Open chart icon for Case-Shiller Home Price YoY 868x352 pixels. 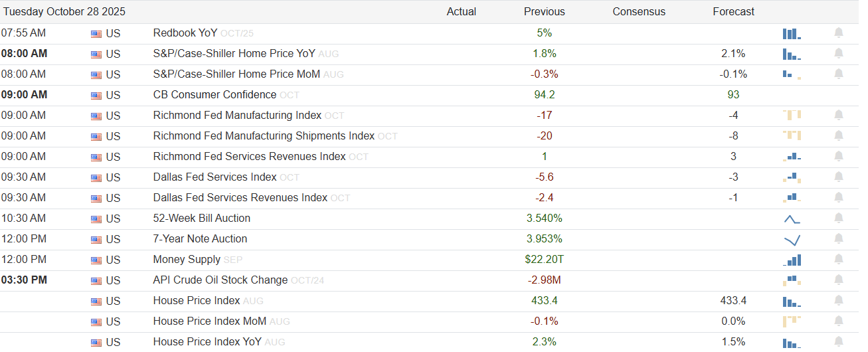[792, 54]
